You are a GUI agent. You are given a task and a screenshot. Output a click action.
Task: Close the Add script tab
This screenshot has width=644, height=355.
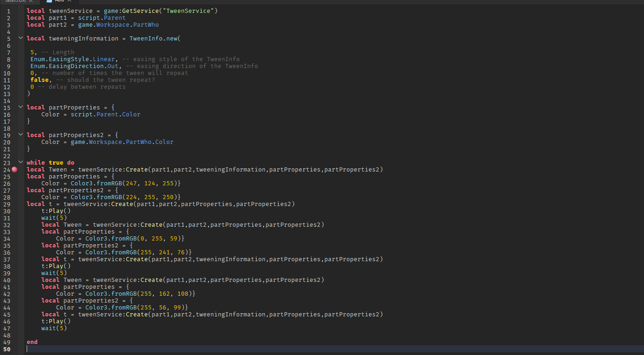(x=69, y=1)
